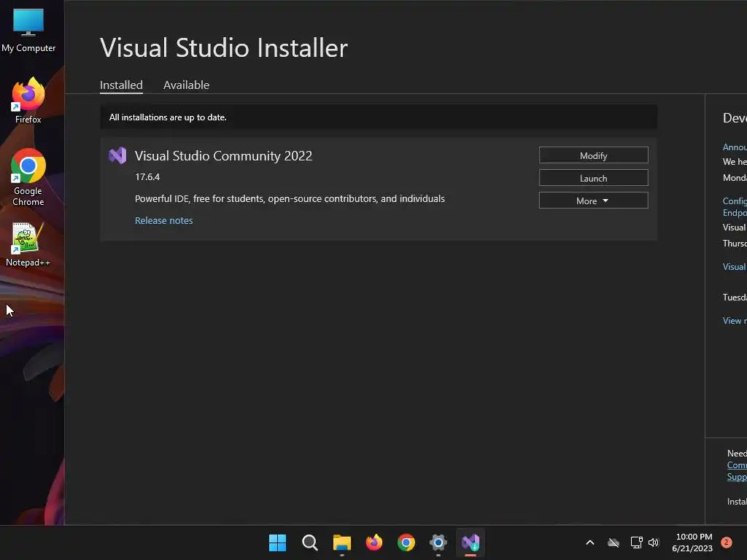Click Launch for Visual Studio Community 2022
The height and width of the screenshot is (560, 747).
[x=593, y=178]
